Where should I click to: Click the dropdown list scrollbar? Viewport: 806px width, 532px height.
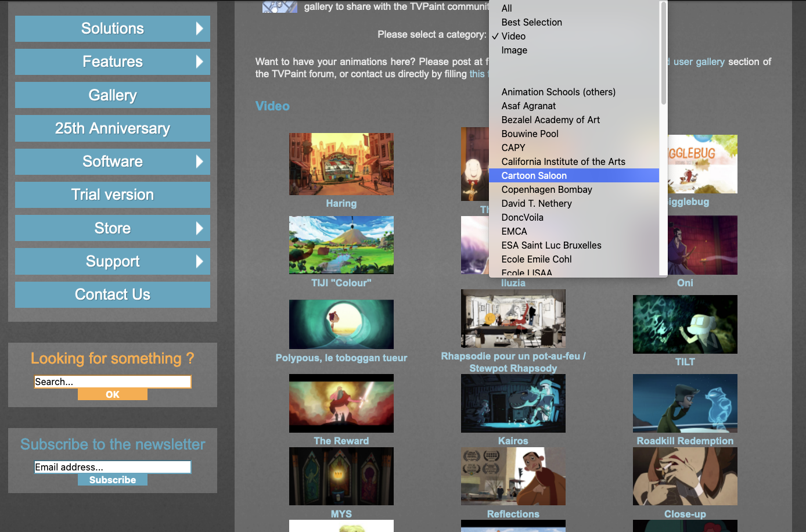coord(663,54)
